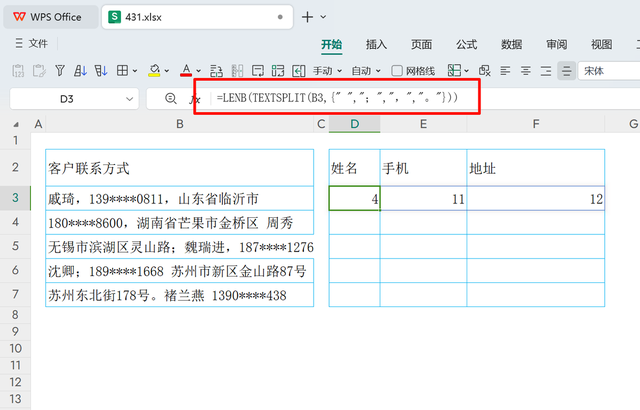This screenshot has height=410, width=640.
Task: Open the dropdown next to the plus button
Action: point(323,17)
